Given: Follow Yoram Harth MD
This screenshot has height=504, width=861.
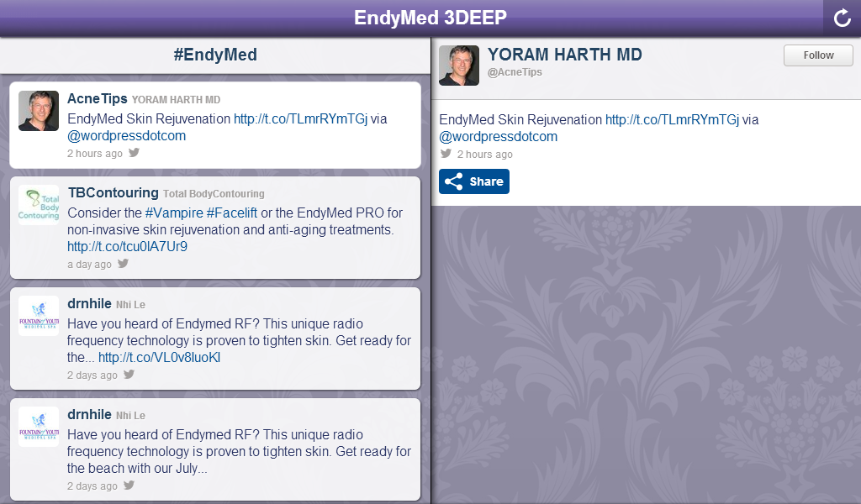Looking at the screenshot, I should pos(818,55).
